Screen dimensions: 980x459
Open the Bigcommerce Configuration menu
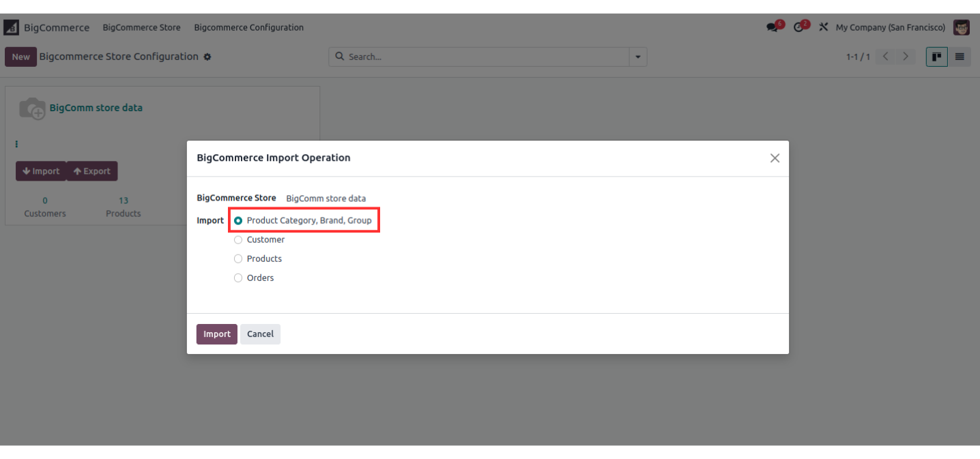point(249,28)
